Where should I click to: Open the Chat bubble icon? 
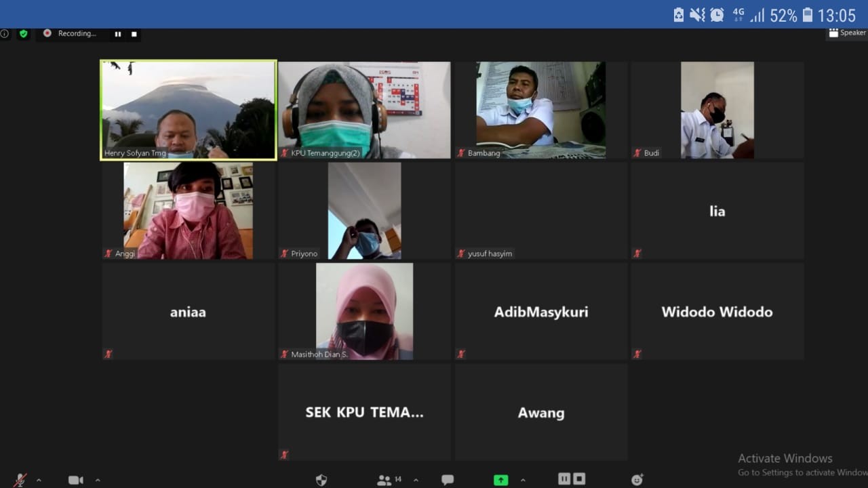click(448, 480)
